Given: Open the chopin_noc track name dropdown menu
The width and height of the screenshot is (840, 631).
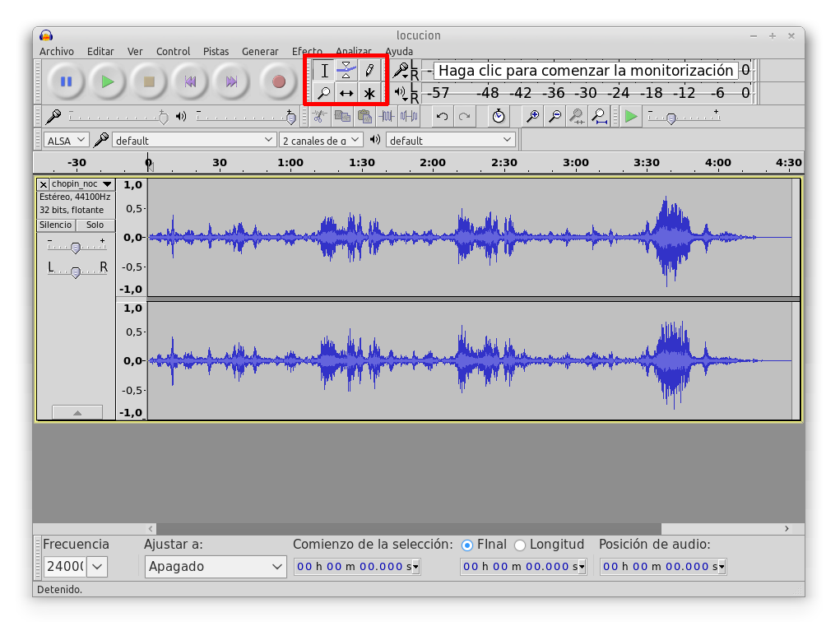Looking at the screenshot, I should (82, 183).
